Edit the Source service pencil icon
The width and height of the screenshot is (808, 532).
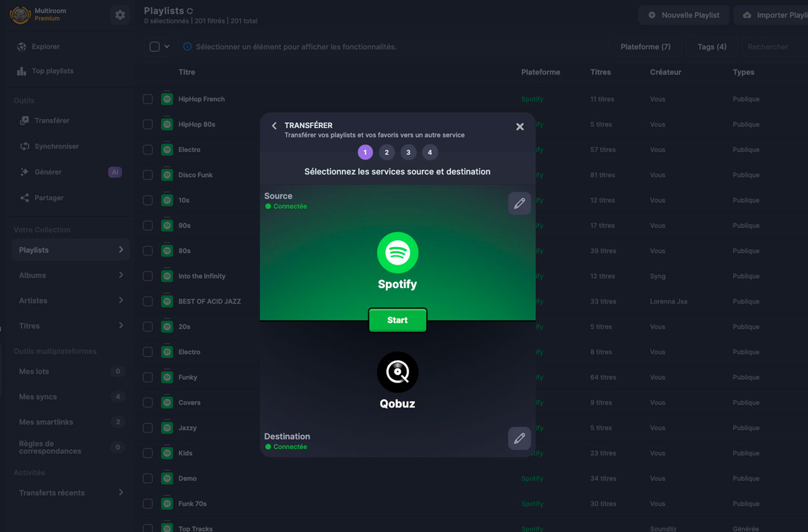pos(519,203)
